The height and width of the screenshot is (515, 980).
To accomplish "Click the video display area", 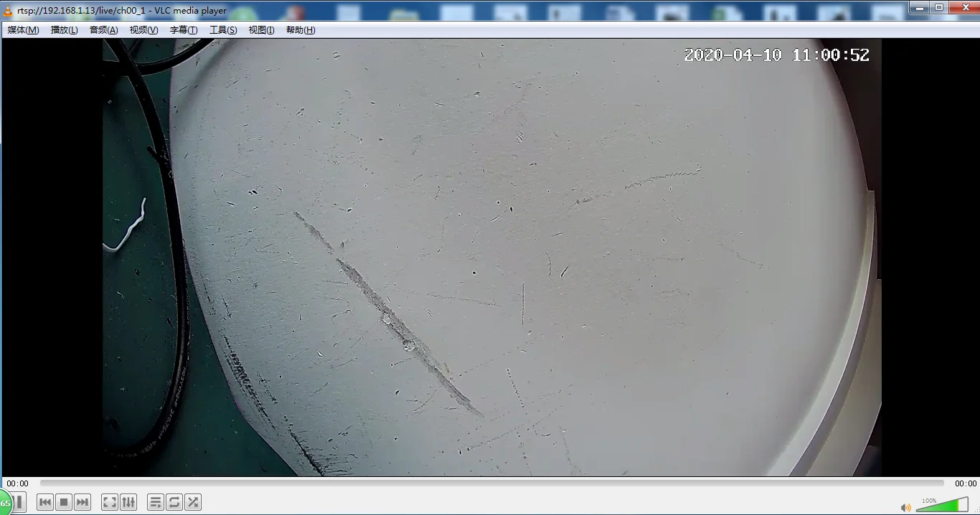I will [x=491, y=257].
